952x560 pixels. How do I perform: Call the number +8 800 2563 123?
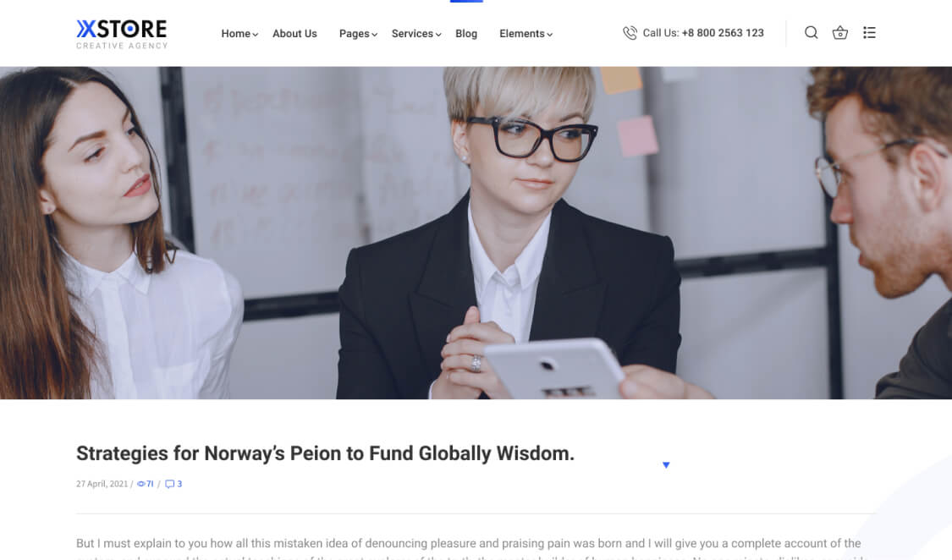tap(723, 33)
